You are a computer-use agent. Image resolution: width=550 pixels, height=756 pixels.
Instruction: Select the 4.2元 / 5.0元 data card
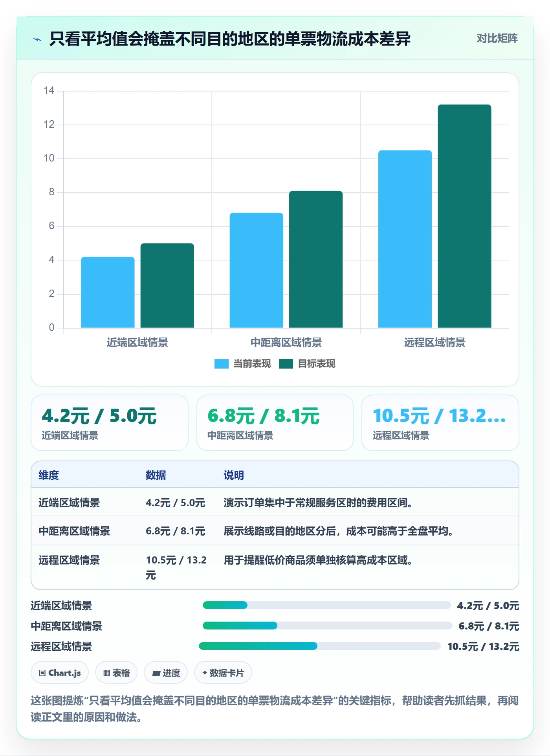point(110,423)
